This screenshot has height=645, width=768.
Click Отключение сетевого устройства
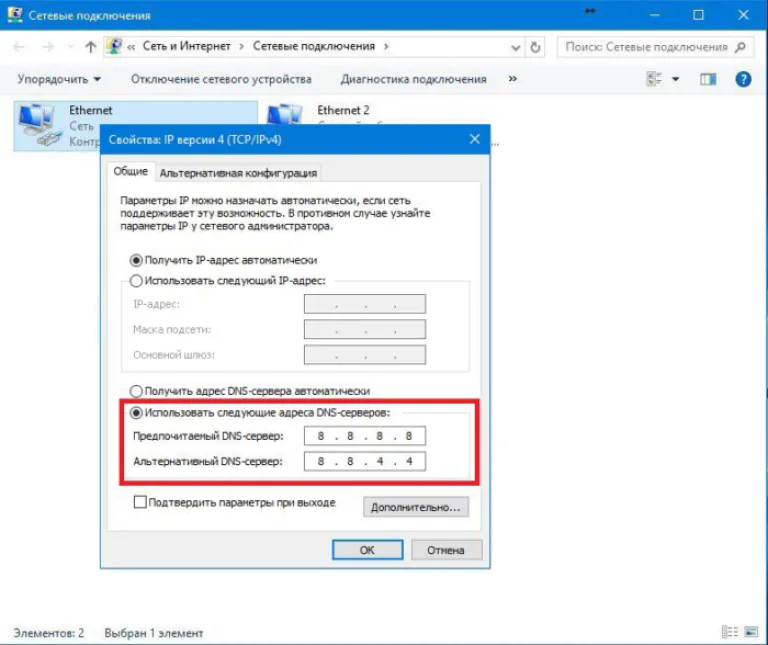click(x=221, y=79)
